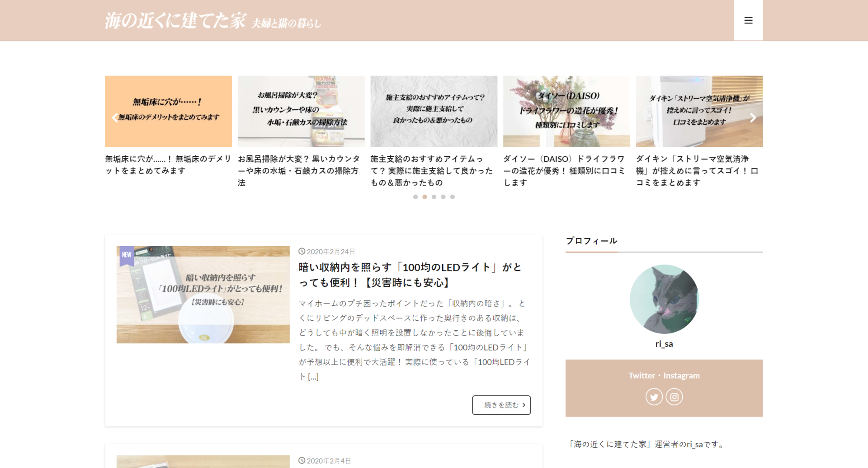
Task: Click the clock icon beside 2020年2月24日
Action: click(x=302, y=252)
